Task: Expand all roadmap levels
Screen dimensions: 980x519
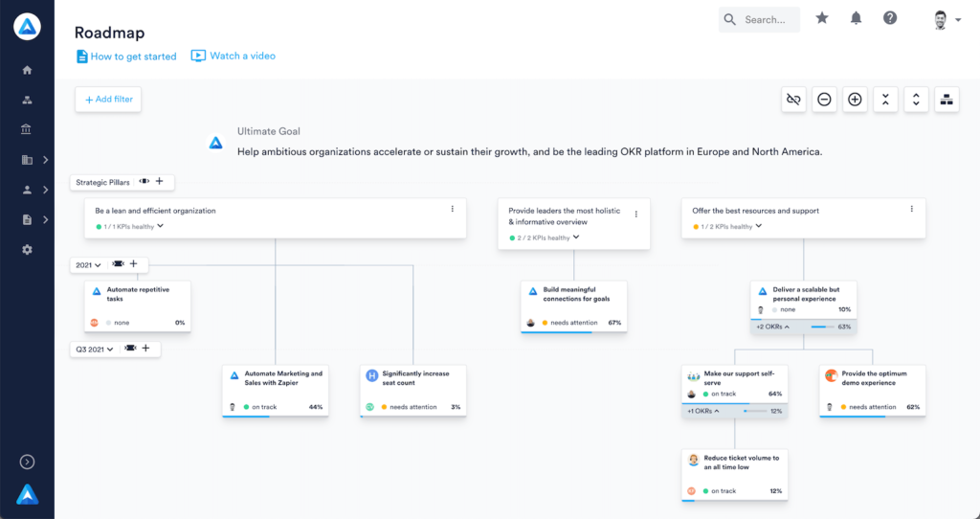Action: [x=916, y=100]
